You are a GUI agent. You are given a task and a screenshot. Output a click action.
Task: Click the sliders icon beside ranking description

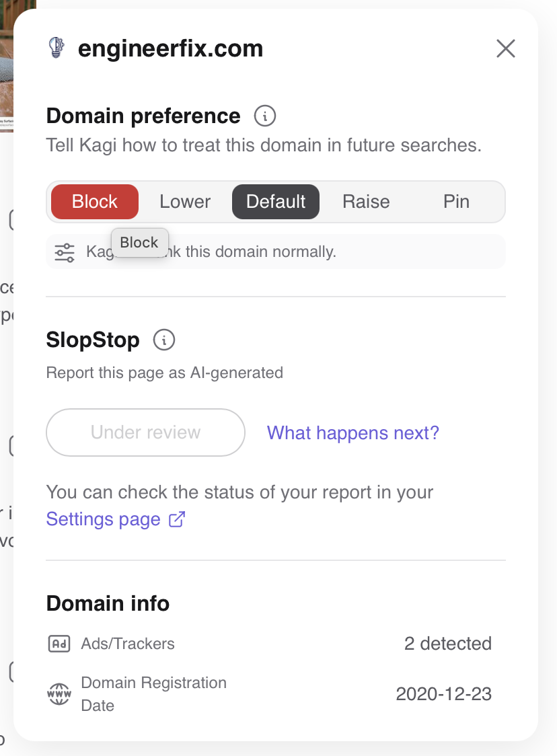tap(65, 252)
